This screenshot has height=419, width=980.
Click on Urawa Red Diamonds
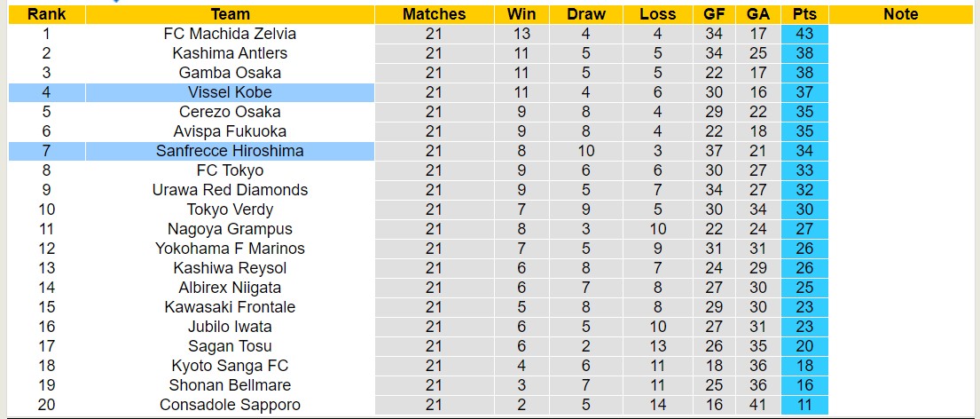230,190
